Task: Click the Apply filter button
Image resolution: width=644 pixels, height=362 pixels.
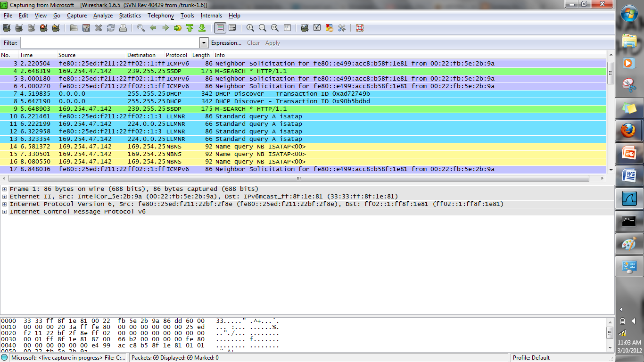Action: pos(272,43)
